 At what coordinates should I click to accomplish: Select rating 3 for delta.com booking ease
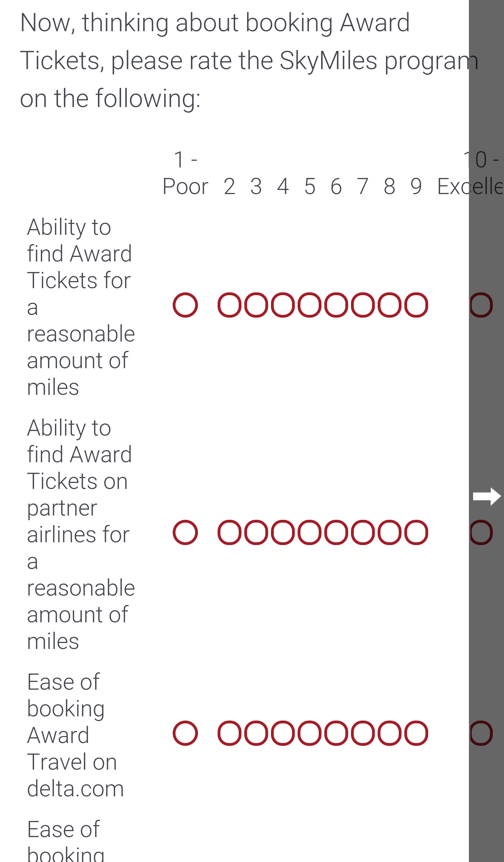tap(256, 733)
